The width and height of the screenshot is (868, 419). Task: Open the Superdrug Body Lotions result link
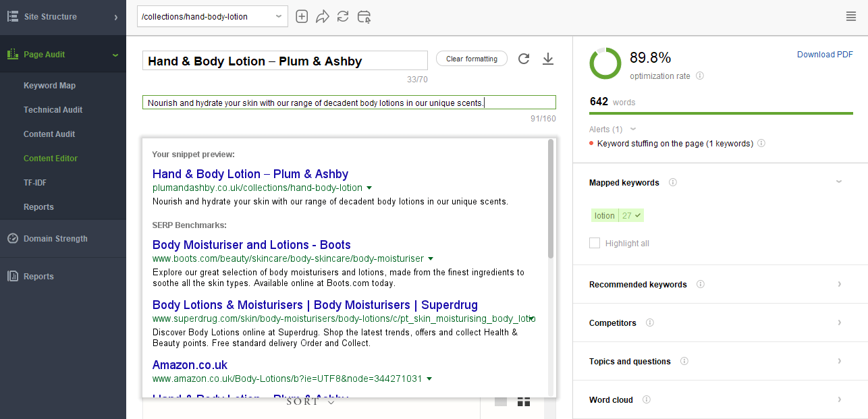[x=315, y=305]
